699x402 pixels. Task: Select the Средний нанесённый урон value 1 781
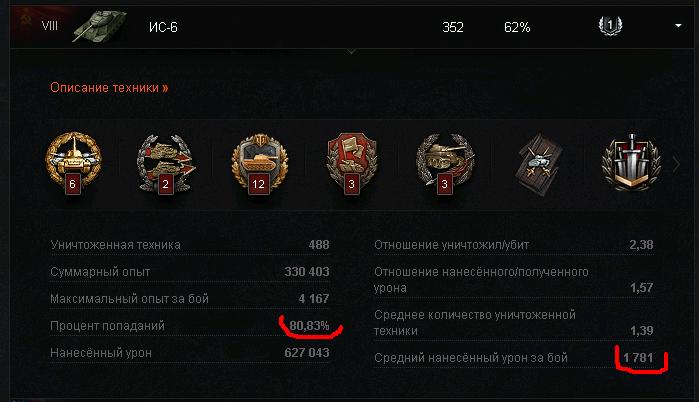point(638,357)
